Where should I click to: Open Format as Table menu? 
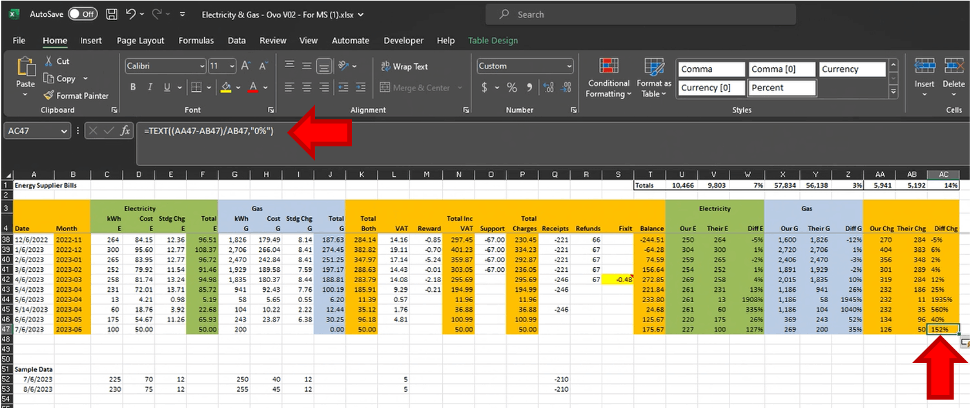653,78
